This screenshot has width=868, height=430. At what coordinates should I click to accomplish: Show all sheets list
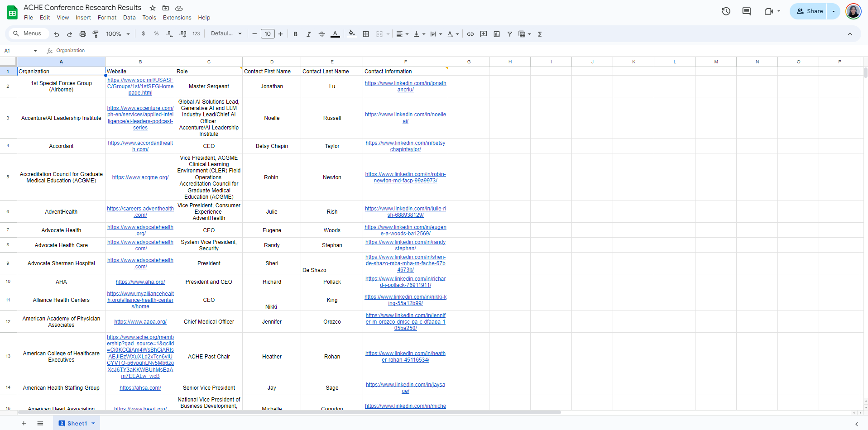tap(40, 424)
